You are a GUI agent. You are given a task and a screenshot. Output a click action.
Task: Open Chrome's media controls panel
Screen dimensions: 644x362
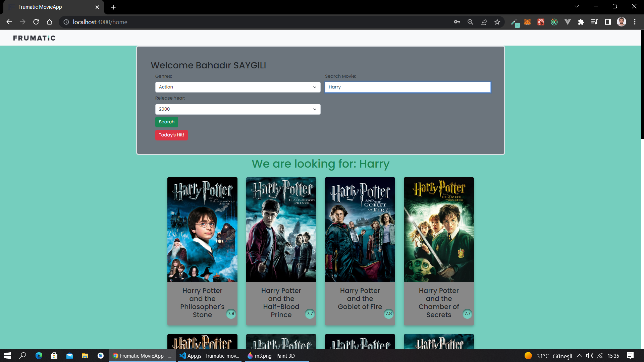594,22
